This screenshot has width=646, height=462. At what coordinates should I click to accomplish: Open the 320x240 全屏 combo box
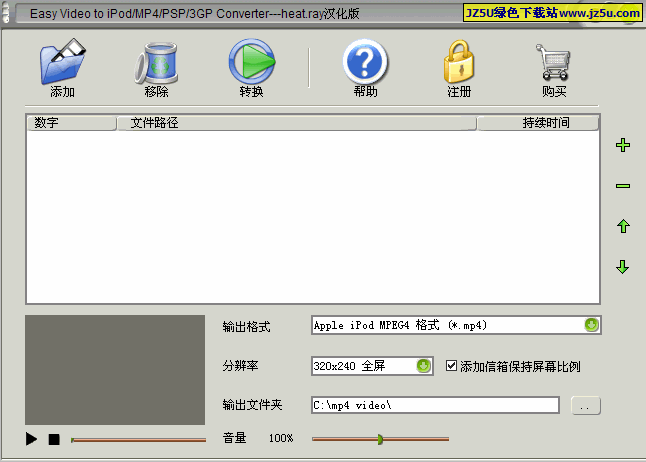[372, 366]
